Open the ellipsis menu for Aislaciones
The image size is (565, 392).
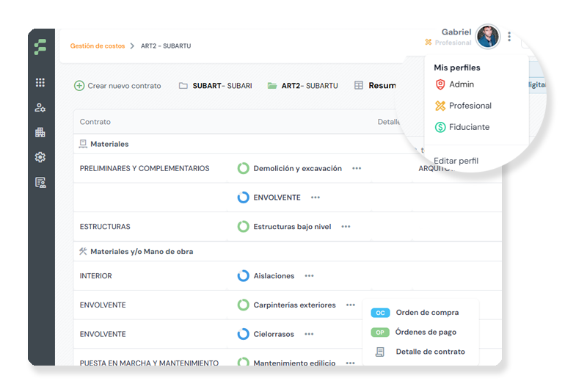309,276
